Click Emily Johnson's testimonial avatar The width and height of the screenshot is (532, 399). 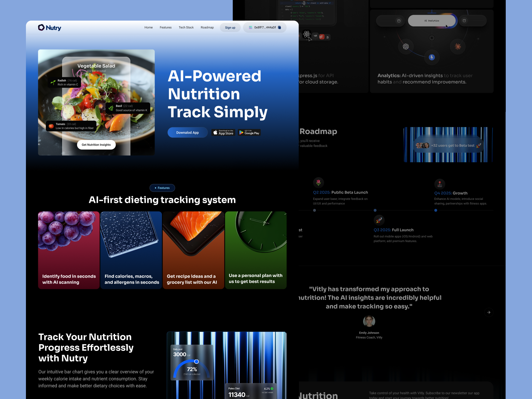tap(369, 321)
